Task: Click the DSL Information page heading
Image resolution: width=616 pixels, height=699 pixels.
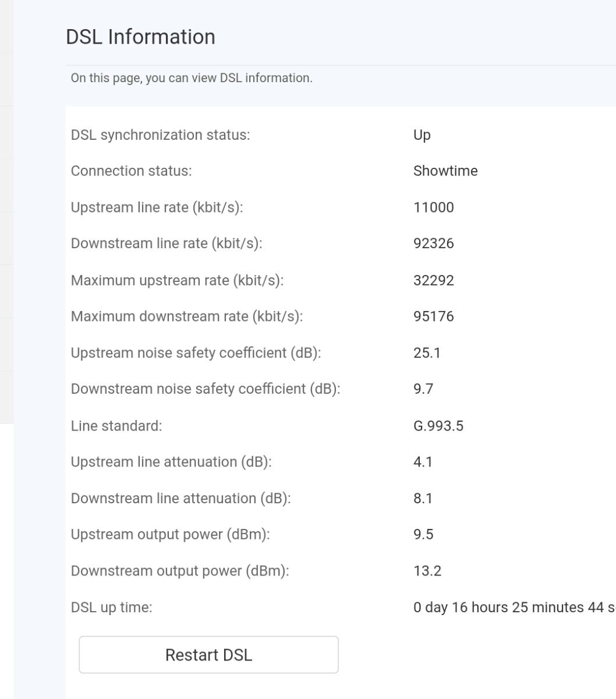Action: pyautogui.click(x=140, y=37)
